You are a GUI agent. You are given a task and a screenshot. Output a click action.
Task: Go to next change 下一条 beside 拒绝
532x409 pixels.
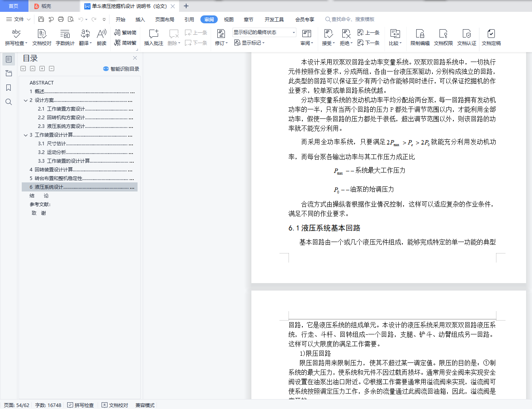[x=368, y=43]
